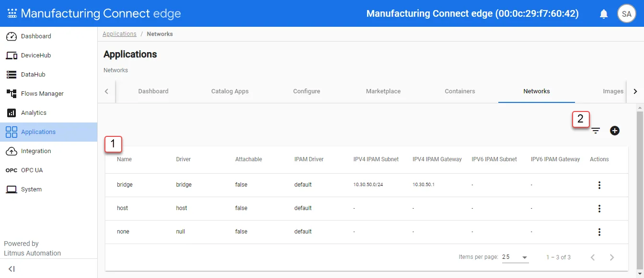Screen dimensions: 644x278
Task: Open actions menu for none network
Action: pyautogui.click(x=599, y=232)
